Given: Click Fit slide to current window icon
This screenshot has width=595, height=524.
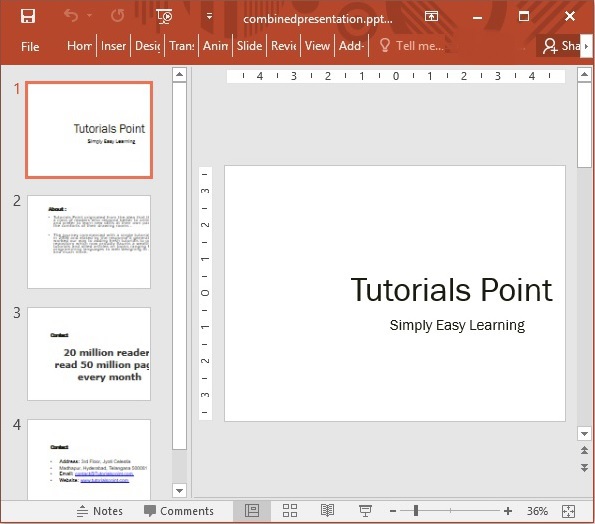Looking at the screenshot, I should click(568, 511).
